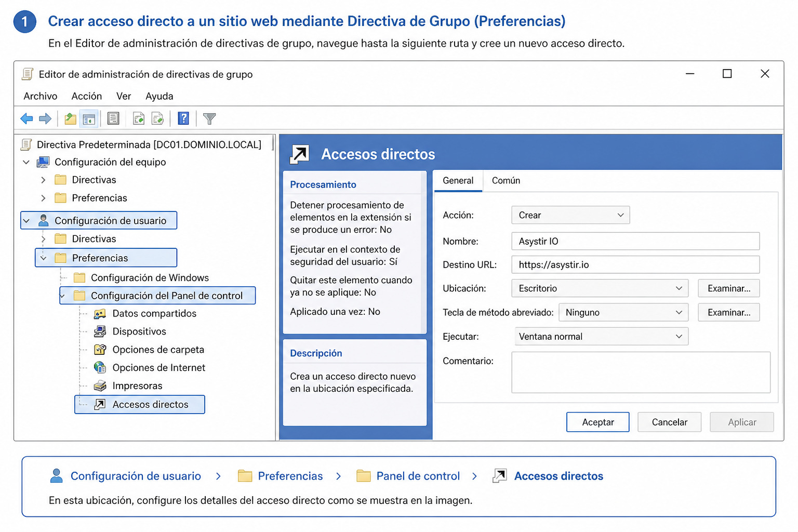Select the Impresoras tree item

pyautogui.click(x=137, y=386)
